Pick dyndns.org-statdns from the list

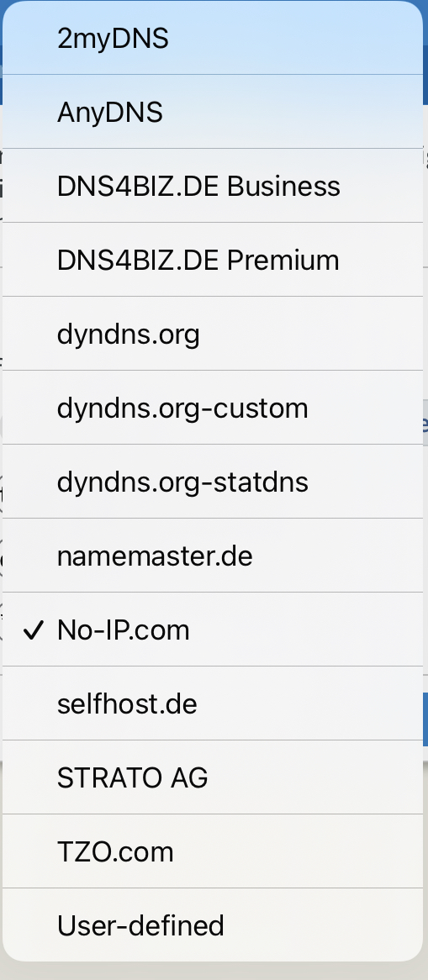coord(213,482)
